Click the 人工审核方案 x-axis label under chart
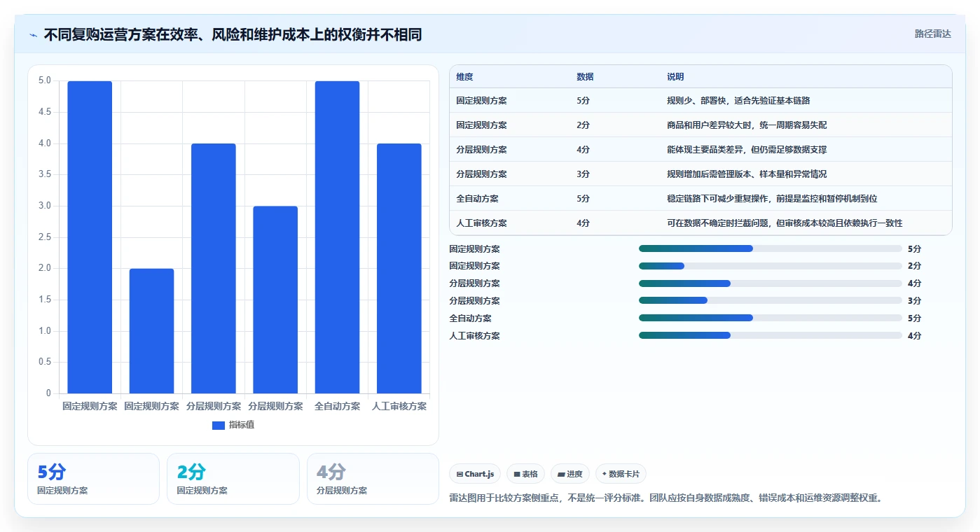 (399, 406)
